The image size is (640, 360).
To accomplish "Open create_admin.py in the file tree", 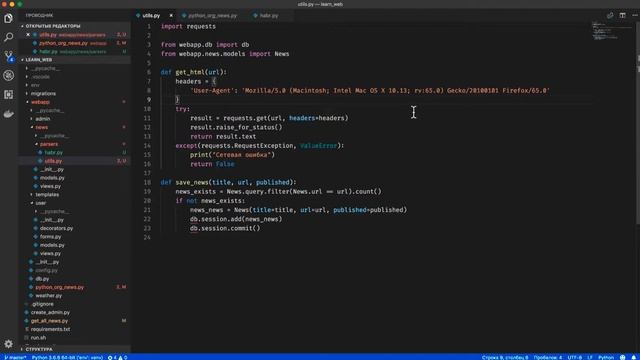I will coord(50,313).
